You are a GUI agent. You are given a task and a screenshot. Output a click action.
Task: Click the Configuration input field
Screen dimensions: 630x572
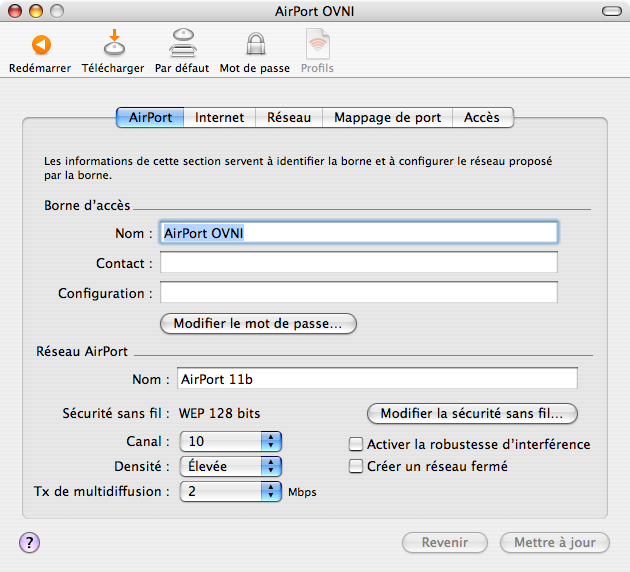[359, 292]
